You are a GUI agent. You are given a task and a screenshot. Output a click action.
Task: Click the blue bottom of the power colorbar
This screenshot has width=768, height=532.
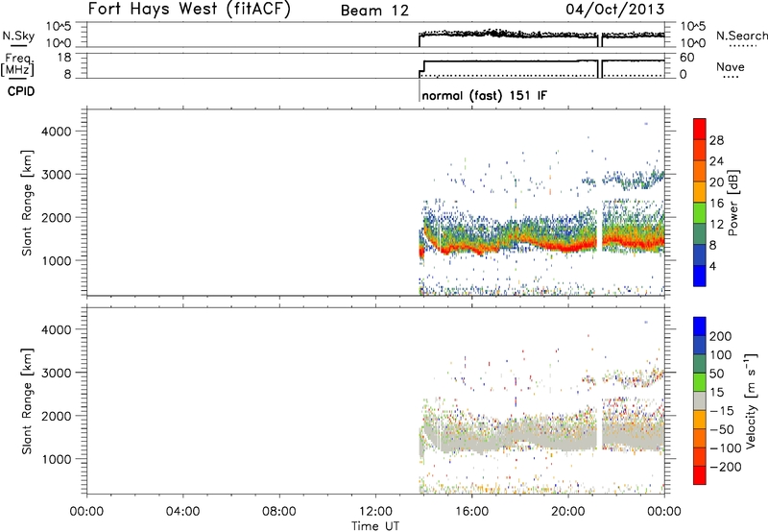tap(700, 276)
